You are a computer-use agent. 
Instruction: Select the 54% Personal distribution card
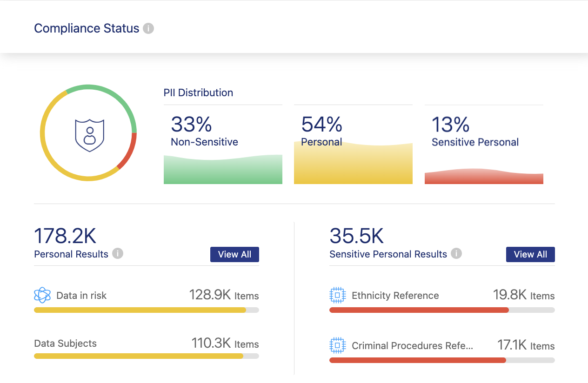click(x=353, y=145)
